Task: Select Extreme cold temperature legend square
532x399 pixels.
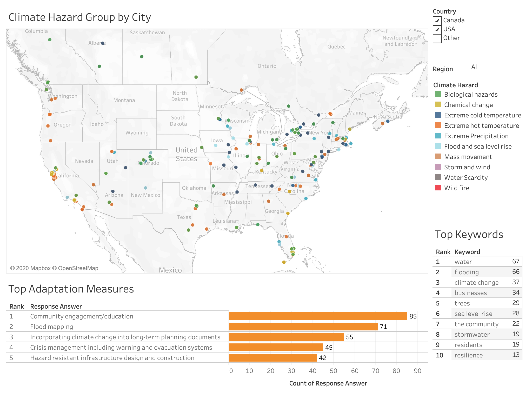Action: (x=438, y=115)
